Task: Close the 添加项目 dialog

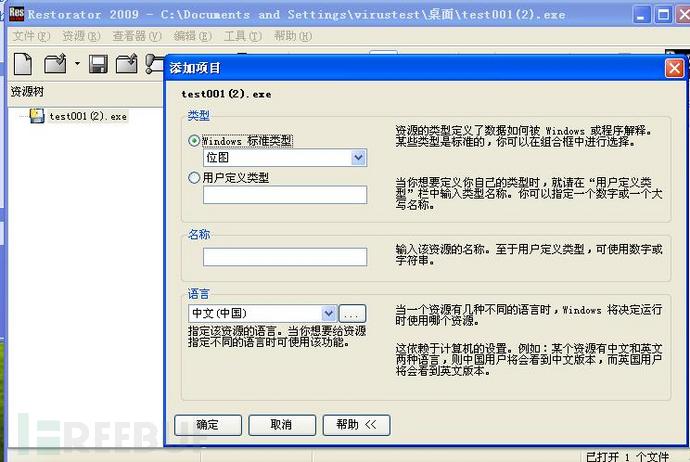Action: click(674, 68)
